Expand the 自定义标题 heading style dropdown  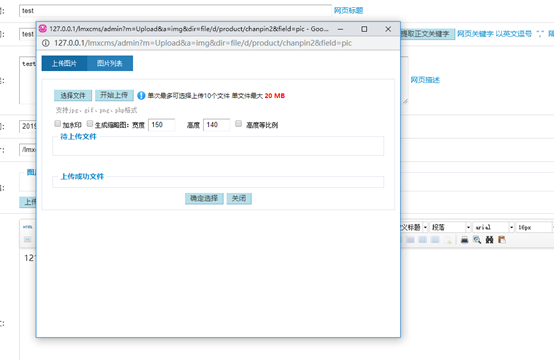click(414, 227)
